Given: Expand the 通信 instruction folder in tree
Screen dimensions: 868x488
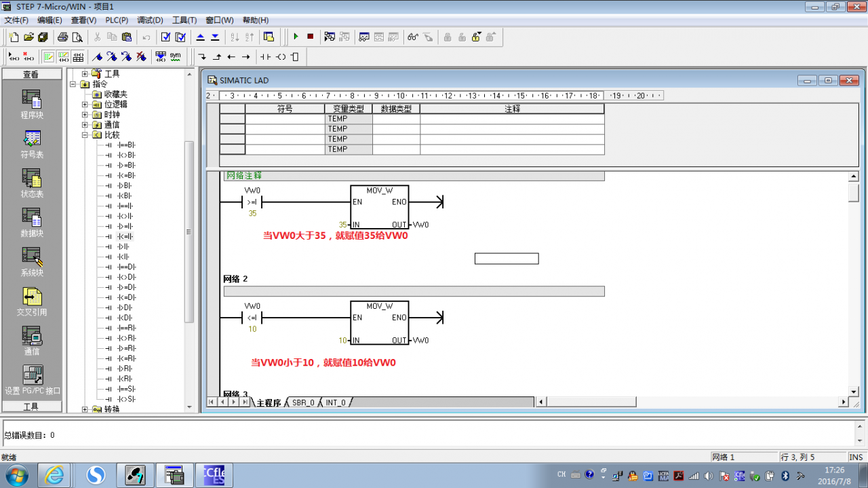Looking at the screenshot, I should click(85, 125).
